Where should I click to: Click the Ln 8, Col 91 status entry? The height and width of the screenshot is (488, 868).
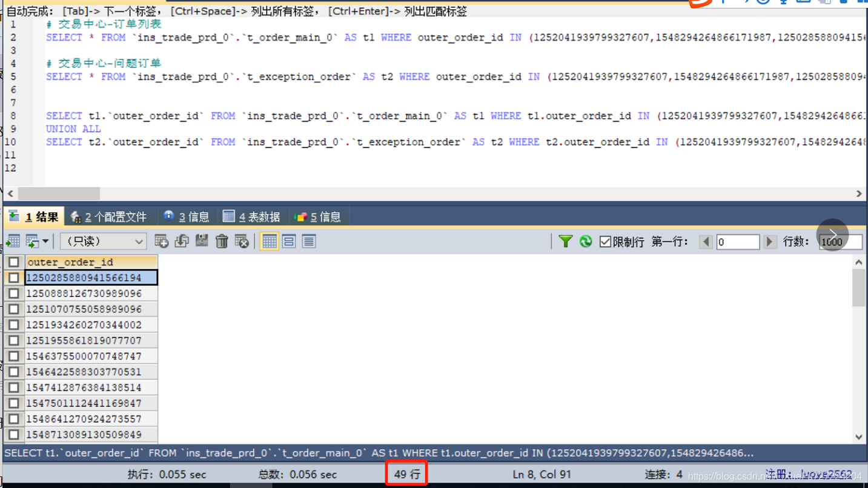pos(542,475)
